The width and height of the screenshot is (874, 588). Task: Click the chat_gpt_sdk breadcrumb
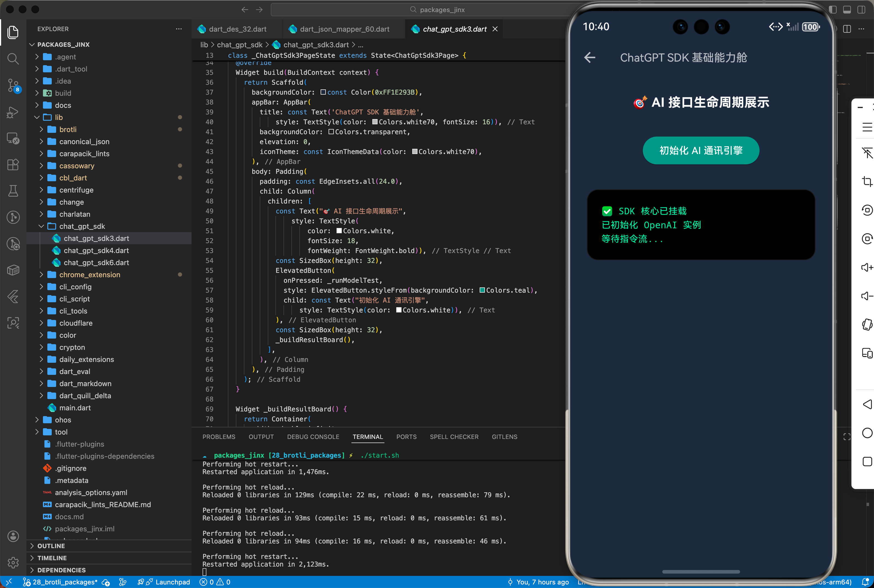click(x=240, y=45)
